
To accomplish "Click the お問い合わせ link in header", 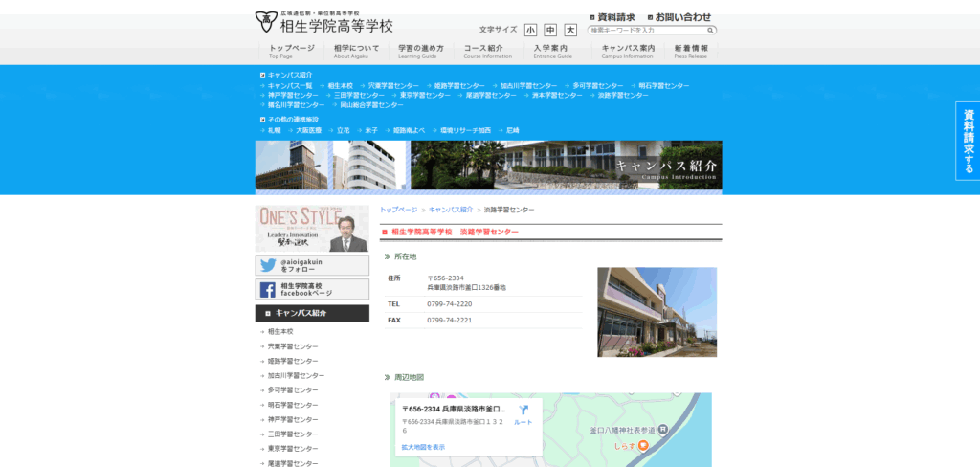I will (x=682, y=17).
